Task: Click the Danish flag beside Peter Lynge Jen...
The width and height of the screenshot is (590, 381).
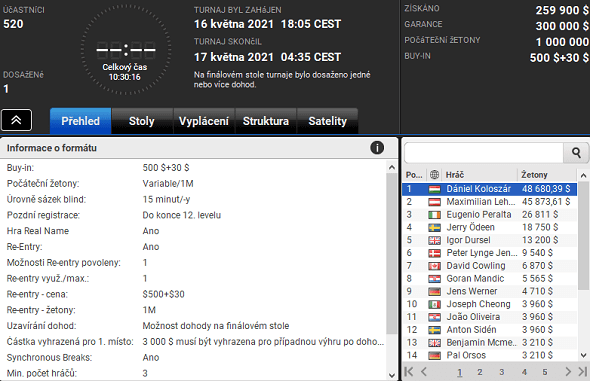Action: click(x=434, y=253)
